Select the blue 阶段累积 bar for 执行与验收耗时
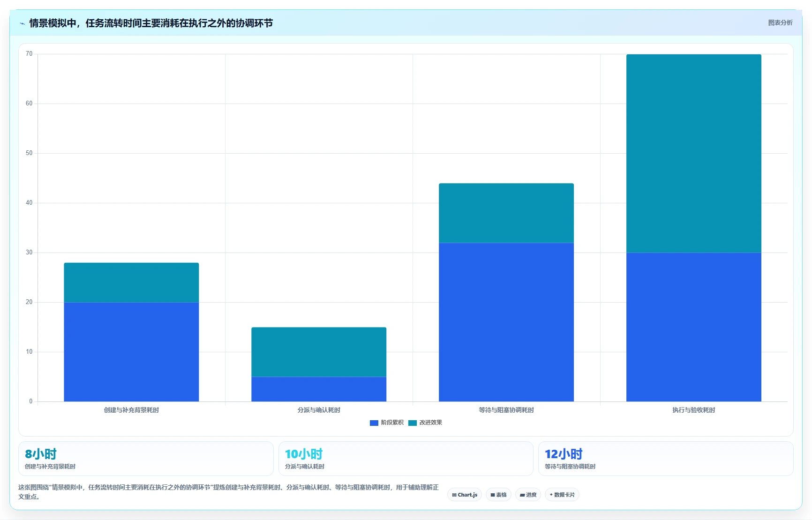This screenshot has height=520, width=812. 694,327
